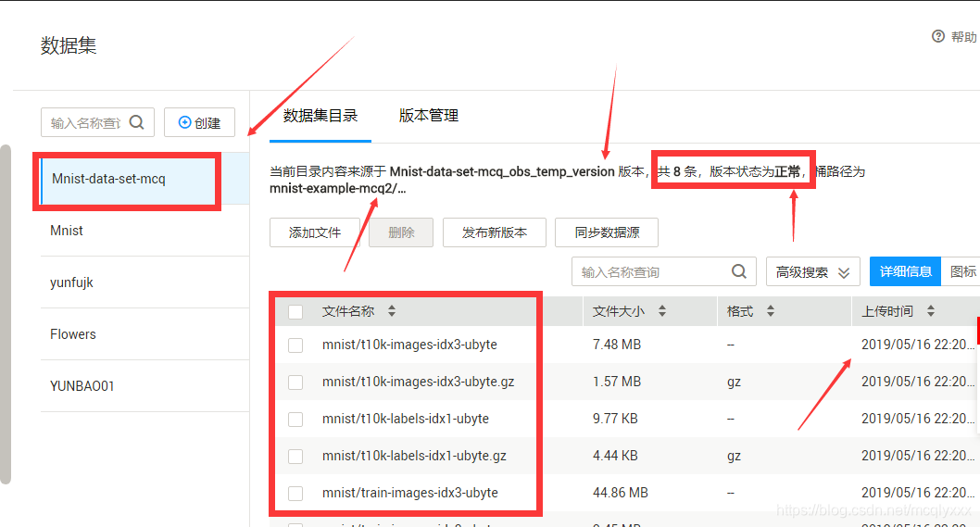980x527 pixels.
Task: Switch to 数据集目录 tab
Action: point(320,116)
